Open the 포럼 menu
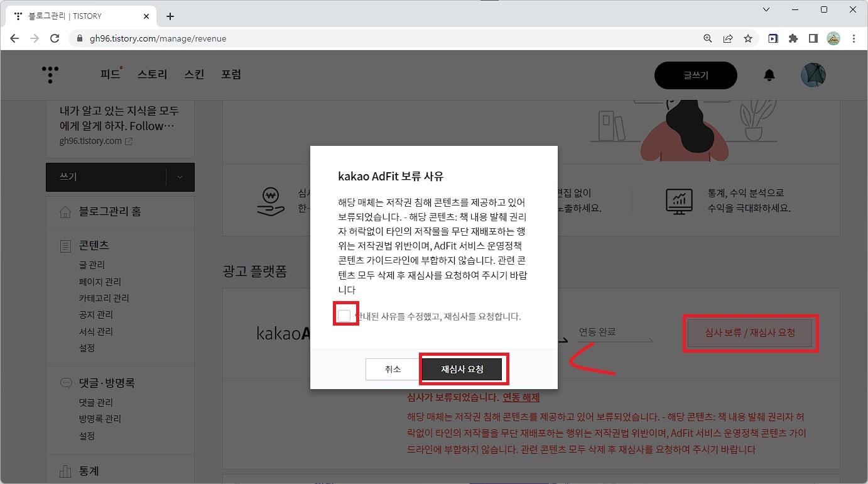This screenshot has width=868, height=484. point(231,75)
